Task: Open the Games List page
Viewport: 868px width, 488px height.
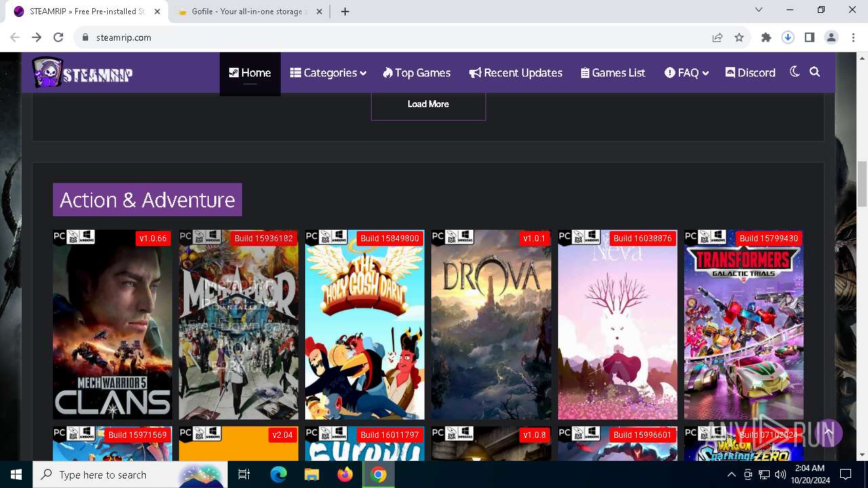Action: click(x=613, y=73)
